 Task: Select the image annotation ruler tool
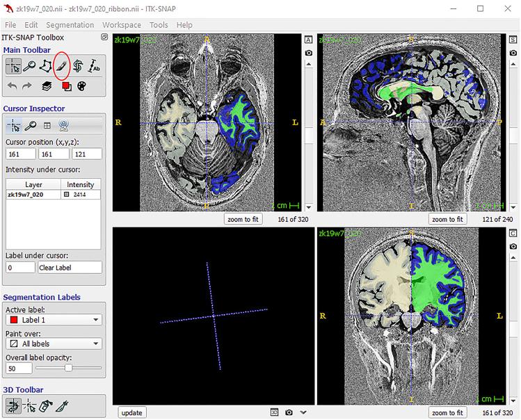point(95,66)
